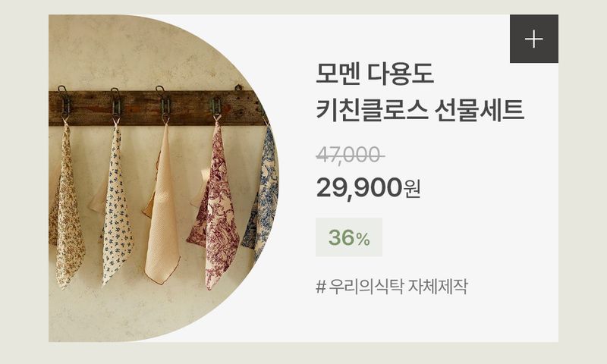Click the wooden hook rail in the photo
The height and width of the screenshot is (364, 607).
tap(158, 108)
